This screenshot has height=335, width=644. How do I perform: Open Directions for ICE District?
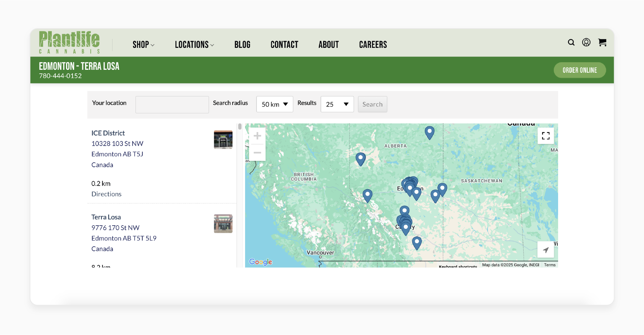point(106,194)
